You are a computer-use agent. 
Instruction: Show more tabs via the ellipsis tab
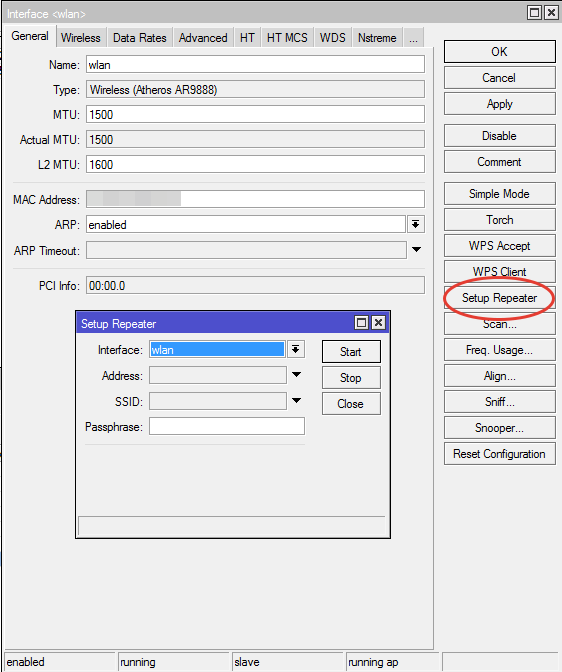(413, 38)
